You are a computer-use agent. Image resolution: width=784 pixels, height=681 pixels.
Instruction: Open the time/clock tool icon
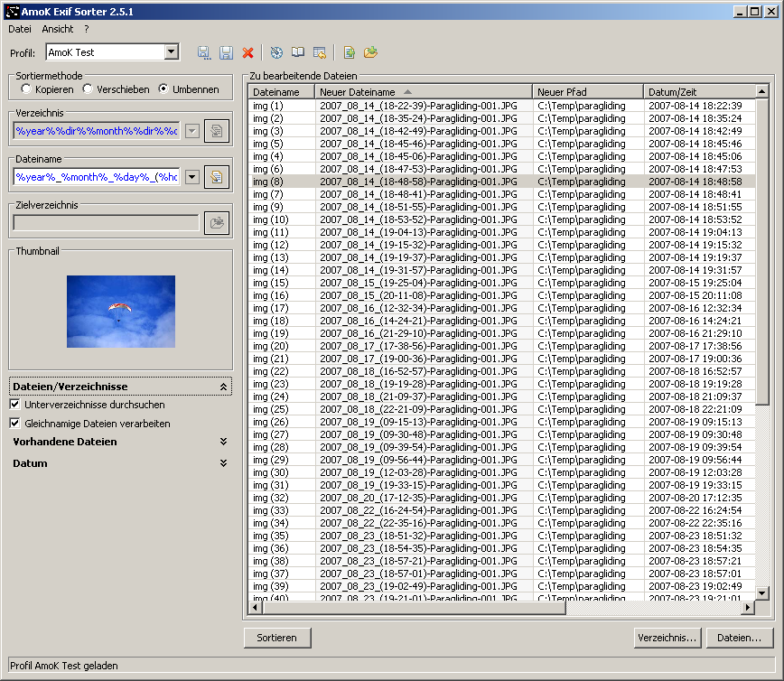[276, 53]
